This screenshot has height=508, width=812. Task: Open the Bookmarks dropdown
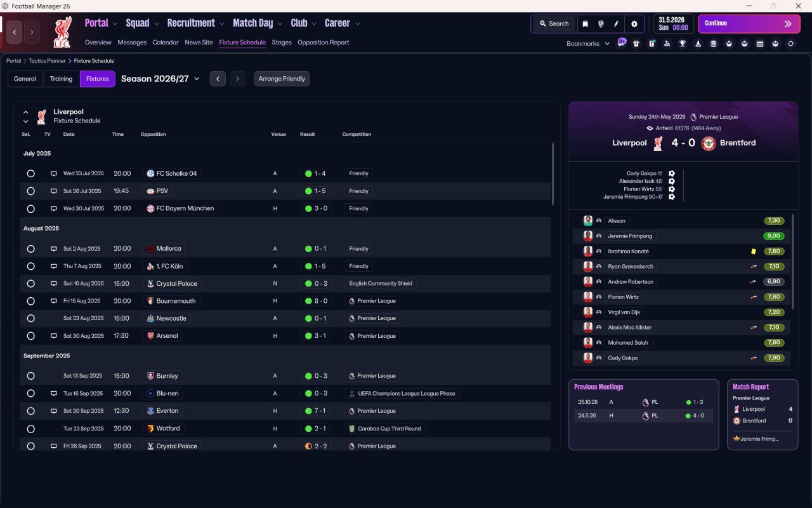[588, 44]
